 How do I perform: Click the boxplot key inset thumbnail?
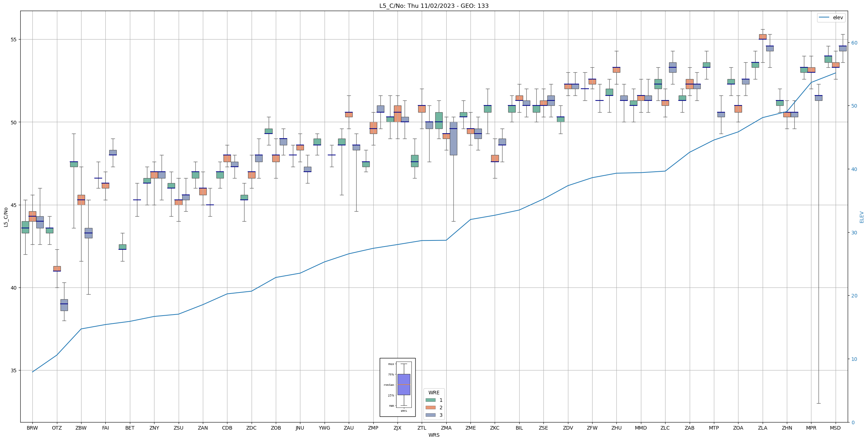pos(398,387)
